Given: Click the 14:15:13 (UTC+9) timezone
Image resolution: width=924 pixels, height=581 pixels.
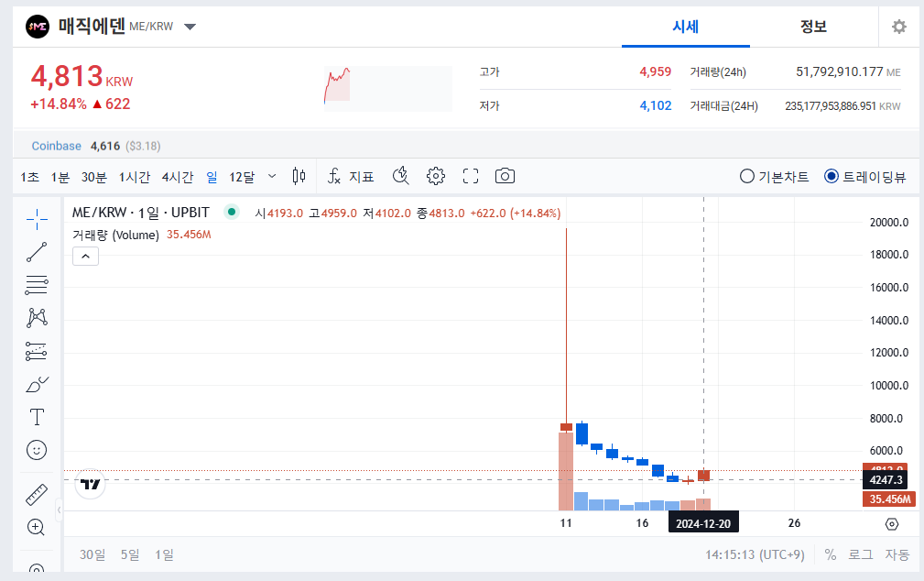Looking at the screenshot, I should pos(755,554).
